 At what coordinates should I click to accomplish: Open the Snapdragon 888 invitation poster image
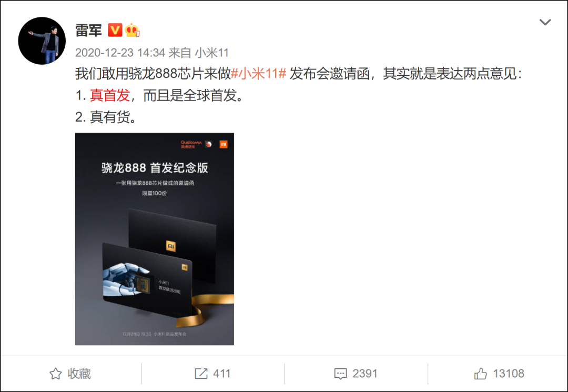click(155, 239)
